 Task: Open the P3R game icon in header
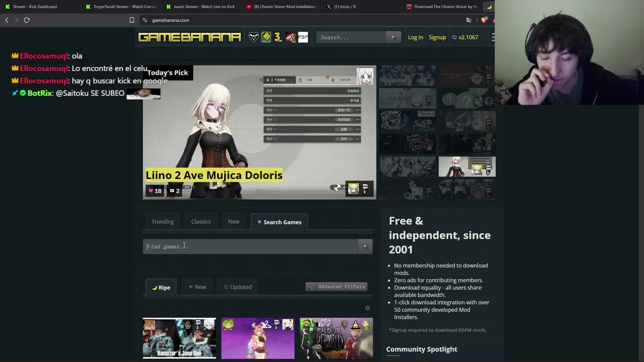pos(303,37)
